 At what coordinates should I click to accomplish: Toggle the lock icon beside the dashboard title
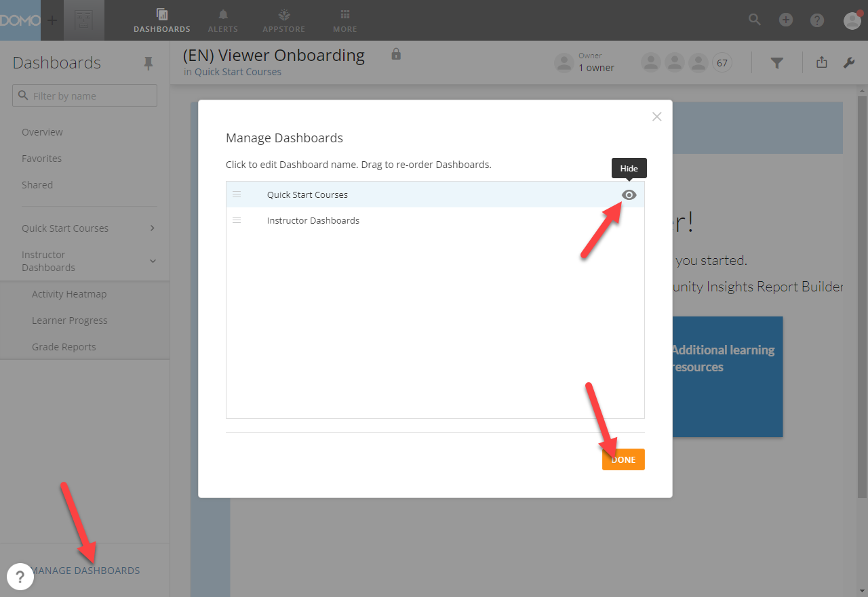[395, 54]
